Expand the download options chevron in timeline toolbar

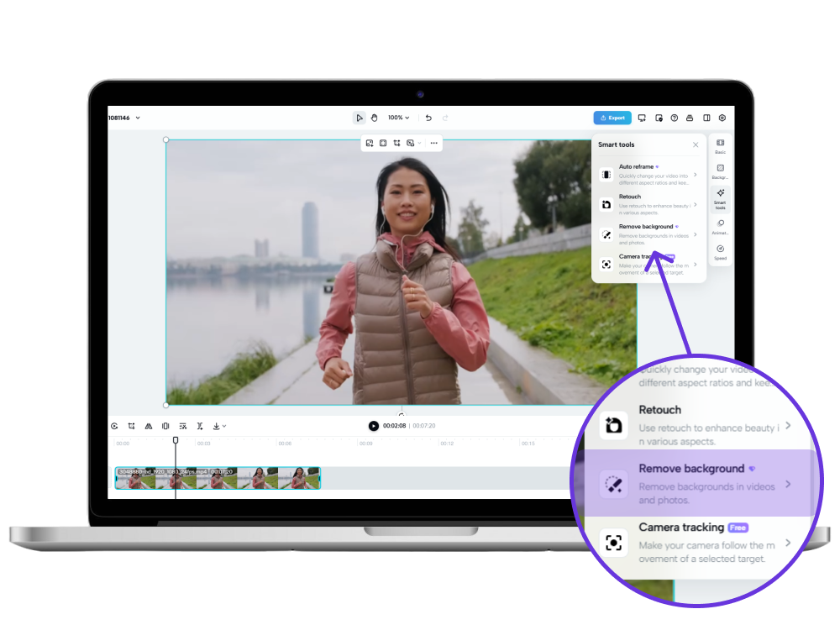[x=223, y=426]
